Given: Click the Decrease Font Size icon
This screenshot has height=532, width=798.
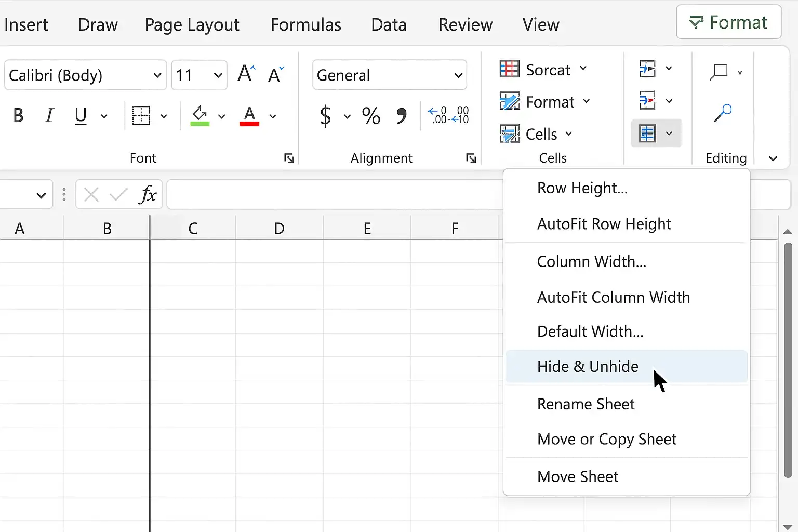Looking at the screenshot, I should click(x=276, y=75).
